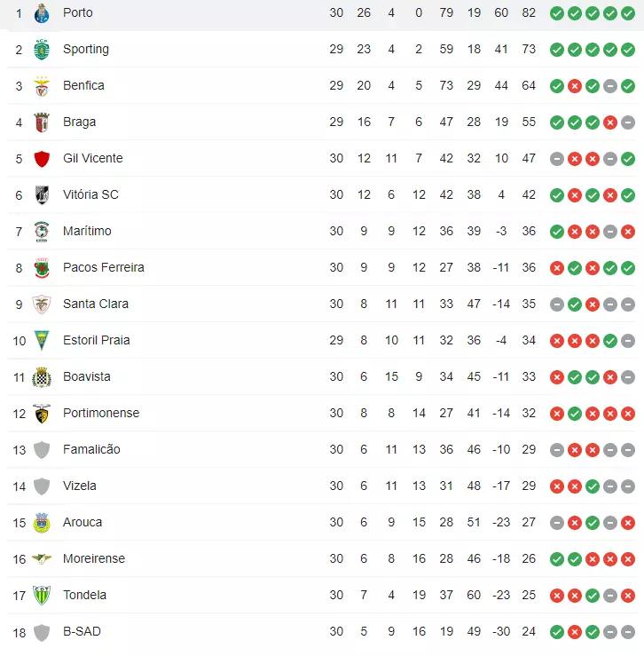The image size is (644, 656).
Task: Click Benfica's first red loss indicator
Action: point(575,86)
